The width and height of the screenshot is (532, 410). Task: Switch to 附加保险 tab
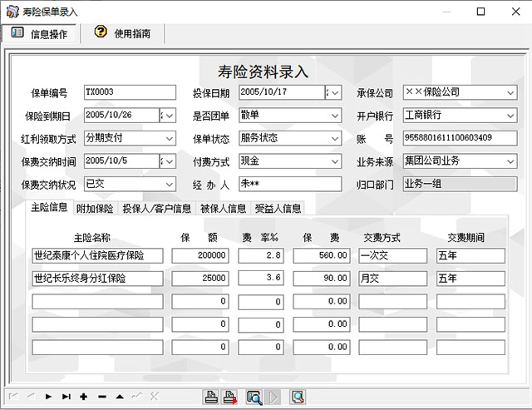95,209
